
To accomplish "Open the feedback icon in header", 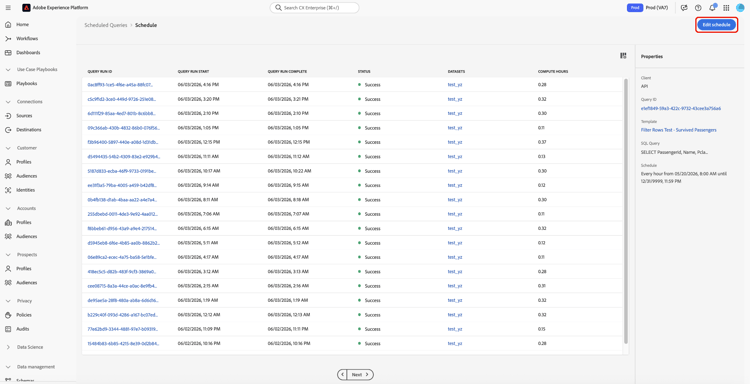I will coord(684,8).
